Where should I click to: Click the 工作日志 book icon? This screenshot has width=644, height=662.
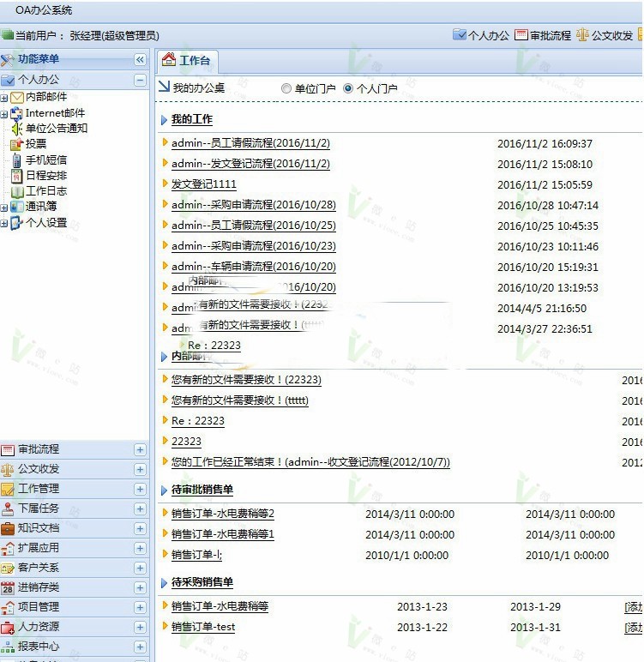[17, 192]
